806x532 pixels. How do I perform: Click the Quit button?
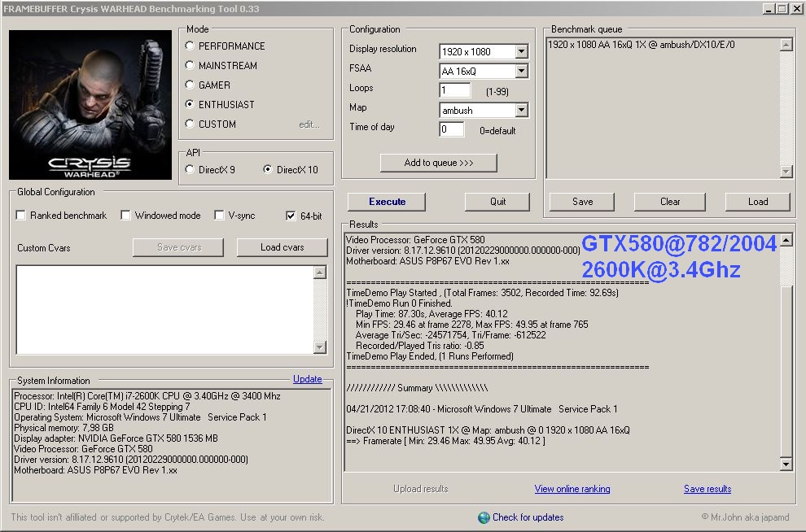(497, 202)
